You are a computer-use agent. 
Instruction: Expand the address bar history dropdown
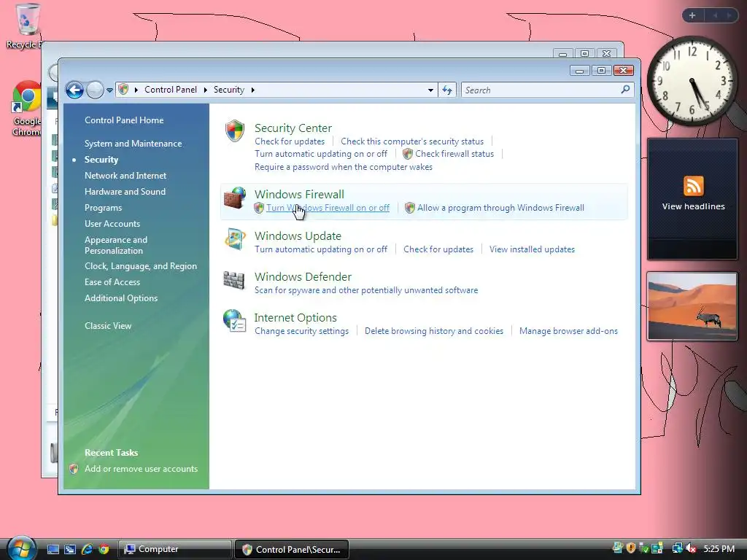pos(430,90)
